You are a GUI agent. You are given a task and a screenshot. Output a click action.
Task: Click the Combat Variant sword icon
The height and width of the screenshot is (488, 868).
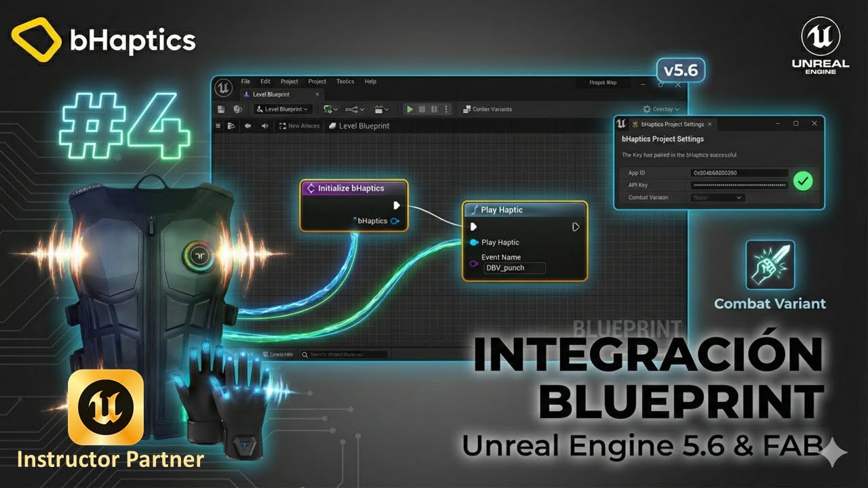(770, 265)
